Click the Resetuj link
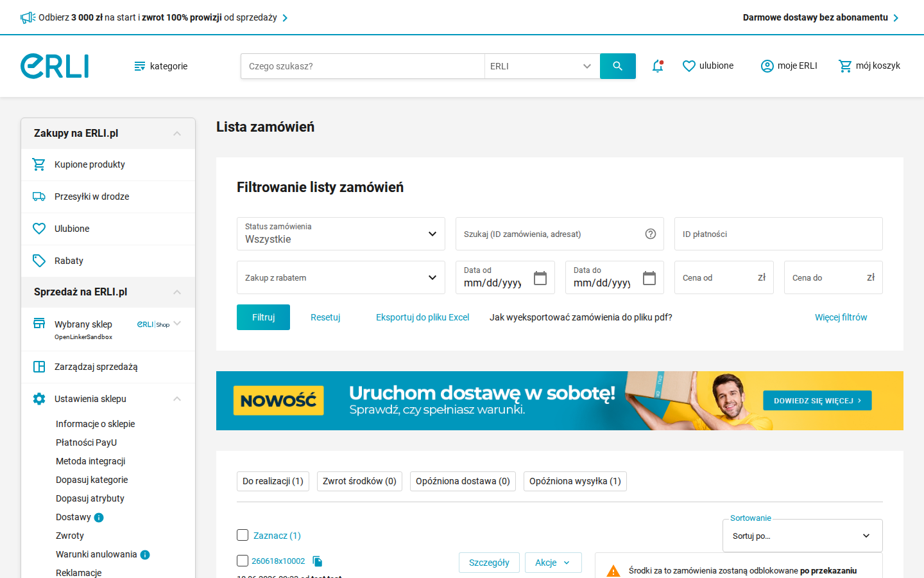924x578 pixels. click(325, 317)
